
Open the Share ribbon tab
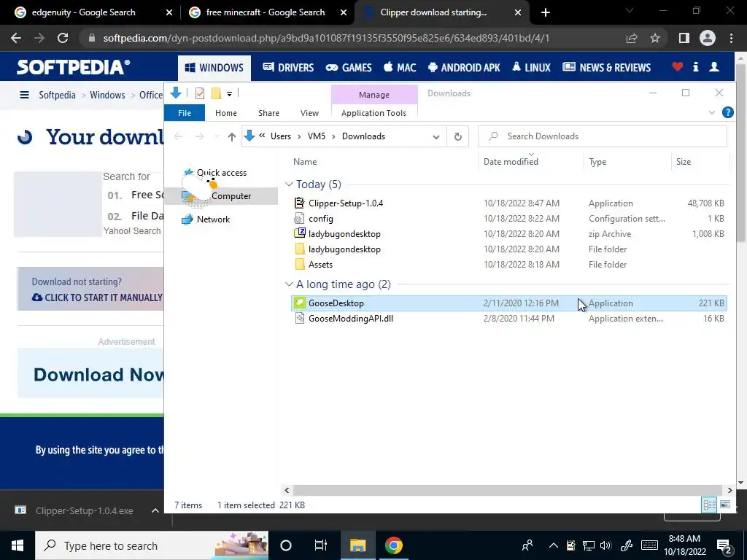click(x=268, y=113)
